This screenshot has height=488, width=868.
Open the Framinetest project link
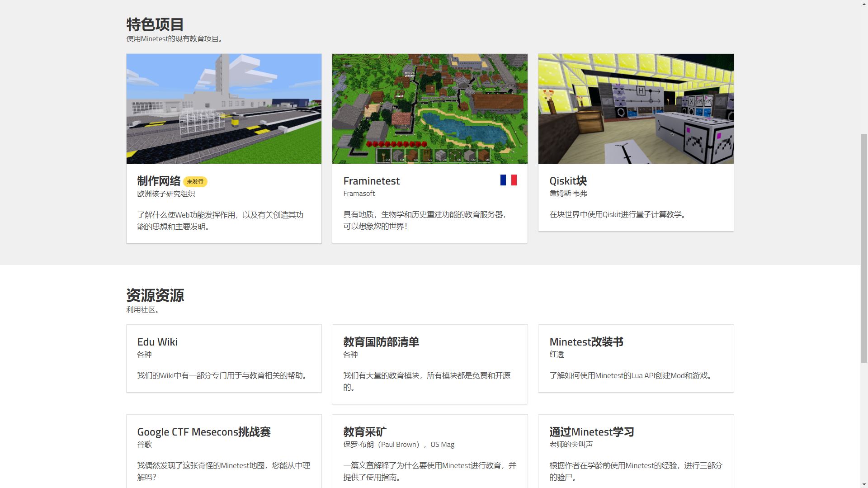pyautogui.click(x=371, y=181)
